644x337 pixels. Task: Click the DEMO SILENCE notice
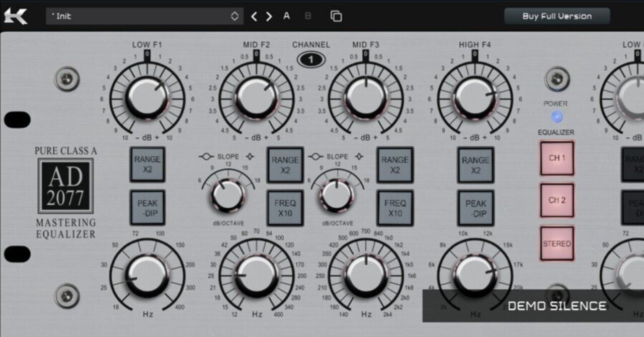click(x=557, y=306)
